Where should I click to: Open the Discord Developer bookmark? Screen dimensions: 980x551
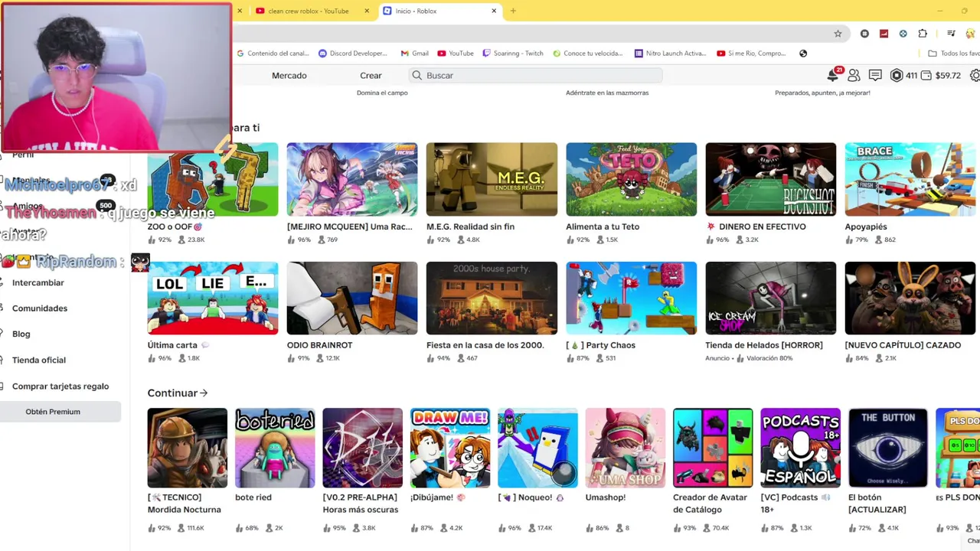click(353, 54)
